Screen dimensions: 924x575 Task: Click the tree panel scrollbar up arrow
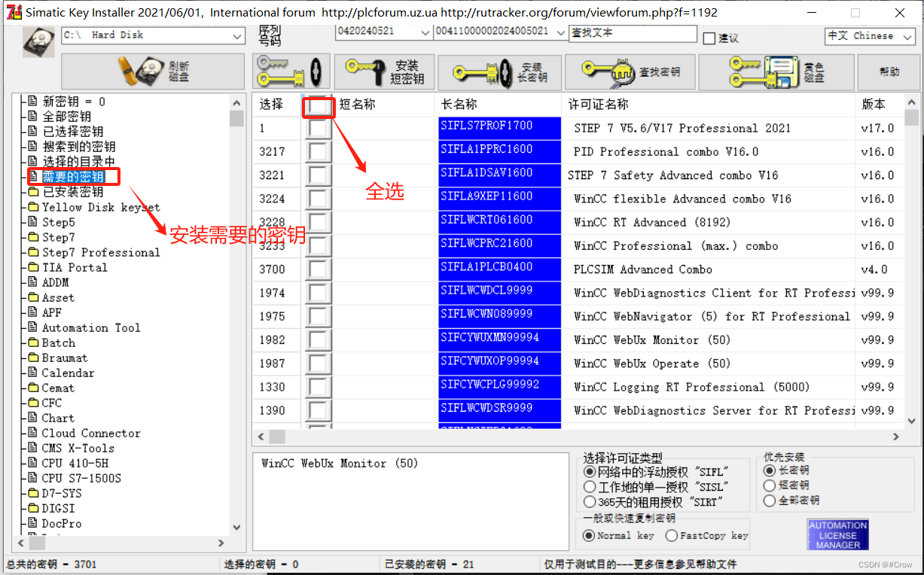coord(236,103)
